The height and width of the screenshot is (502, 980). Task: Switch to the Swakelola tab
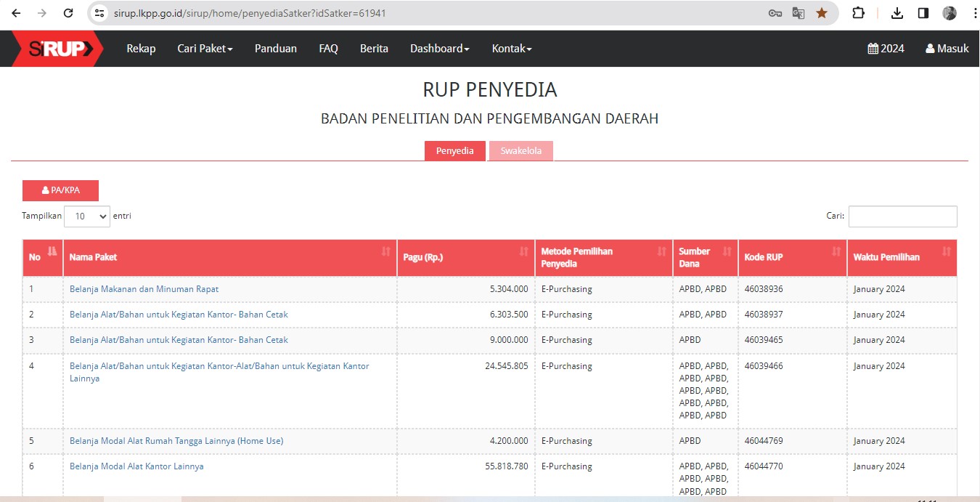520,151
